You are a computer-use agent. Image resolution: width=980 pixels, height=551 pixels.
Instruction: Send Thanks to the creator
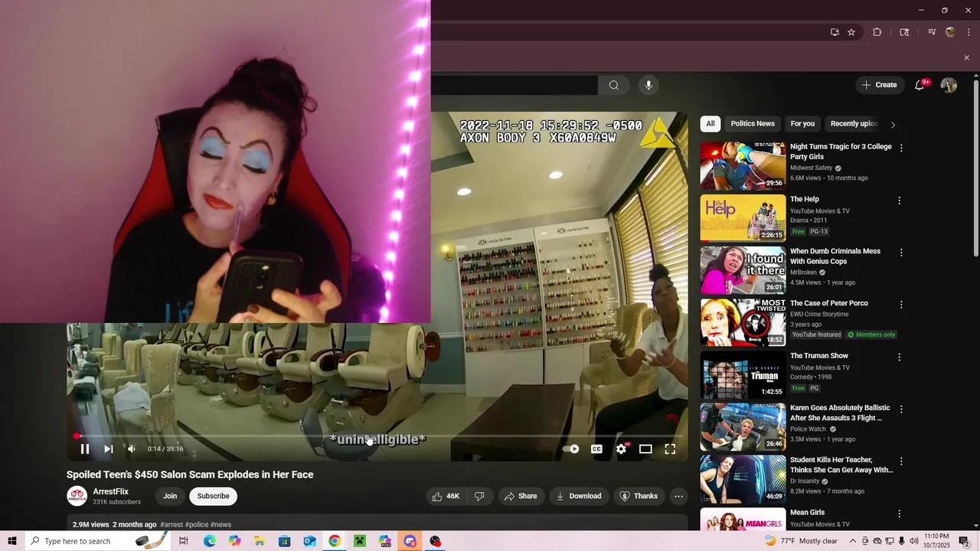point(639,496)
